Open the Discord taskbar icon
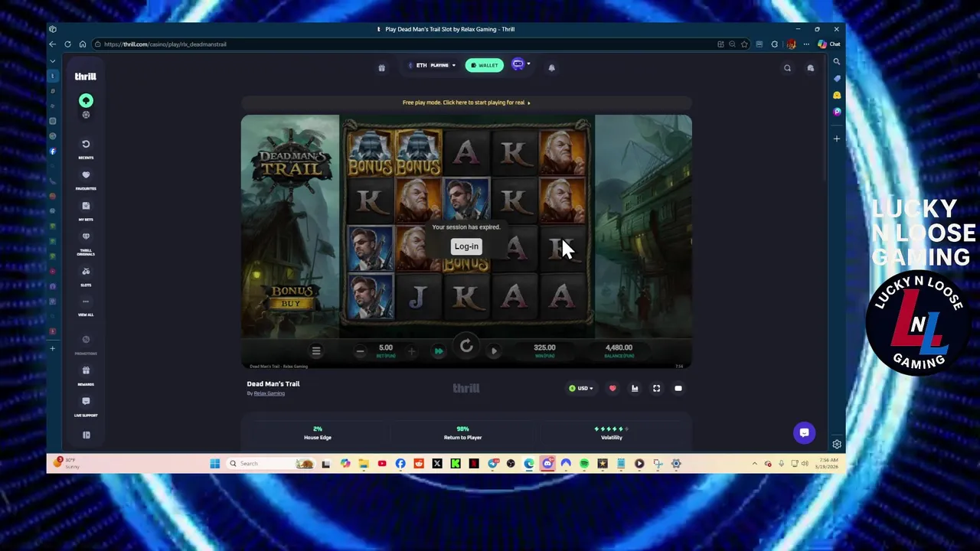 547,464
